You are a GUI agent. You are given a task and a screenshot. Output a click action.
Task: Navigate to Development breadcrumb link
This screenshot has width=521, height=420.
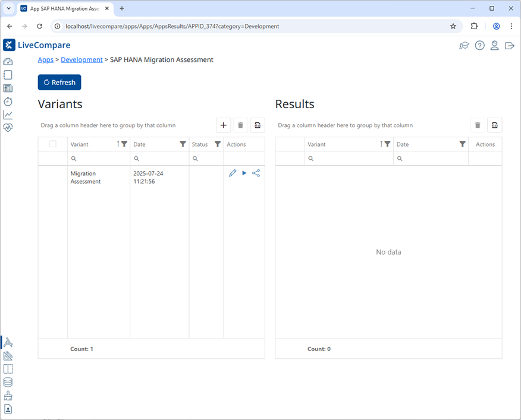tap(81, 60)
